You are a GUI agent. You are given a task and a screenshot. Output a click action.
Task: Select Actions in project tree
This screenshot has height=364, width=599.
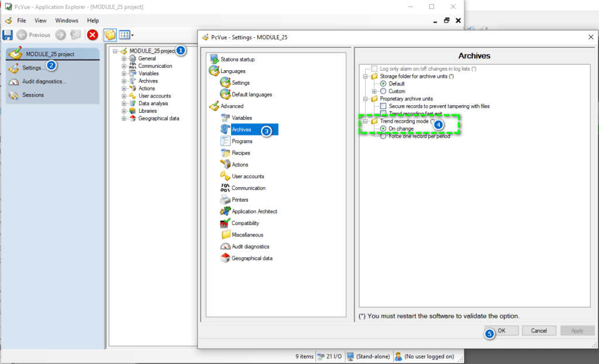click(x=146, y=89)
